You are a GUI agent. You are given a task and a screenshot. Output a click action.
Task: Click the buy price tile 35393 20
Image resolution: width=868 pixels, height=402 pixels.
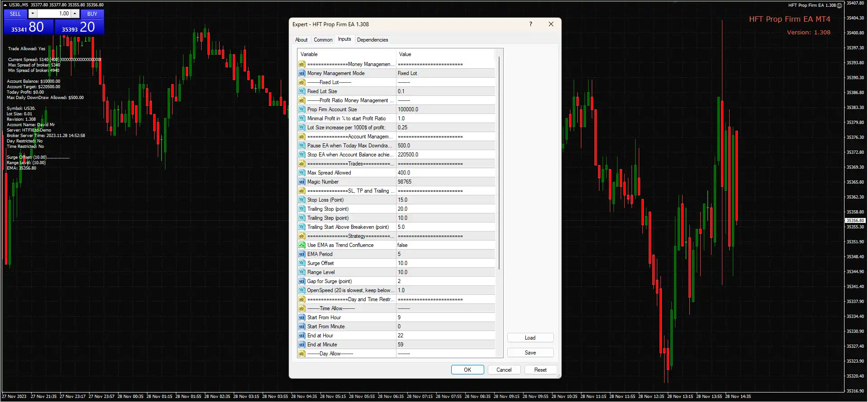(79, 27)
